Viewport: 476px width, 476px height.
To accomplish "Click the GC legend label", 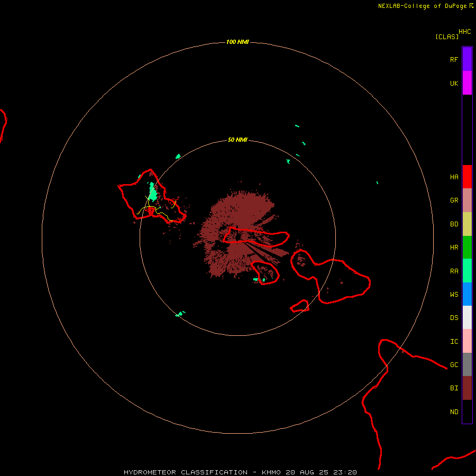I will 454,365.
